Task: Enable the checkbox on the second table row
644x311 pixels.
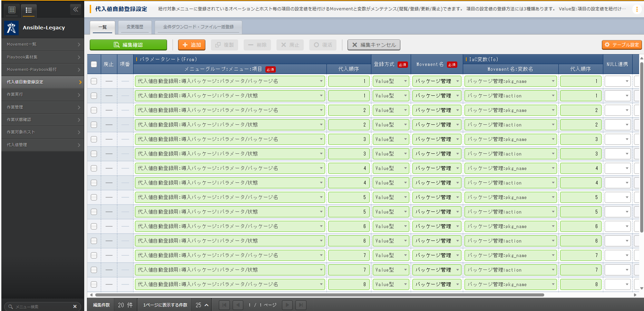Action: [x=94, y=95]
